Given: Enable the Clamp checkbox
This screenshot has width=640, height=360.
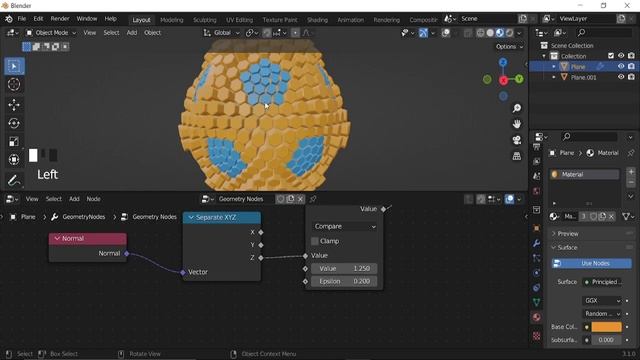Looking at the screenshot, I should tap(315, 241).
